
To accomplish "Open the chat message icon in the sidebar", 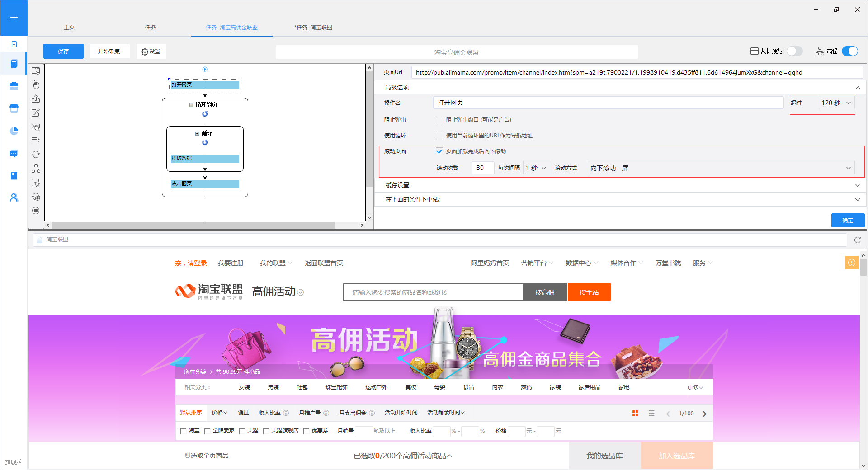I will (x=14, y=154).
